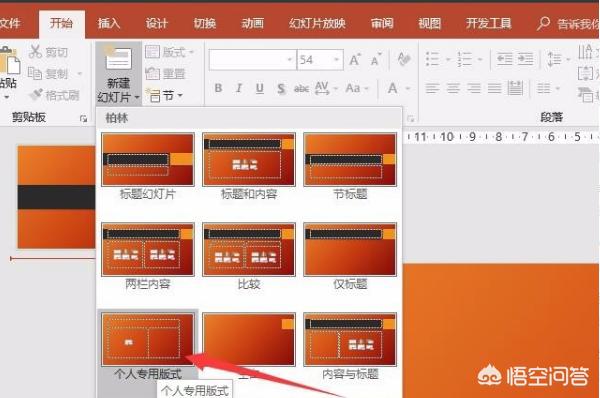Viewport: 600px width, 398px height.
Task: Open the 开始 ribbon tab
Action: (62, 23)
